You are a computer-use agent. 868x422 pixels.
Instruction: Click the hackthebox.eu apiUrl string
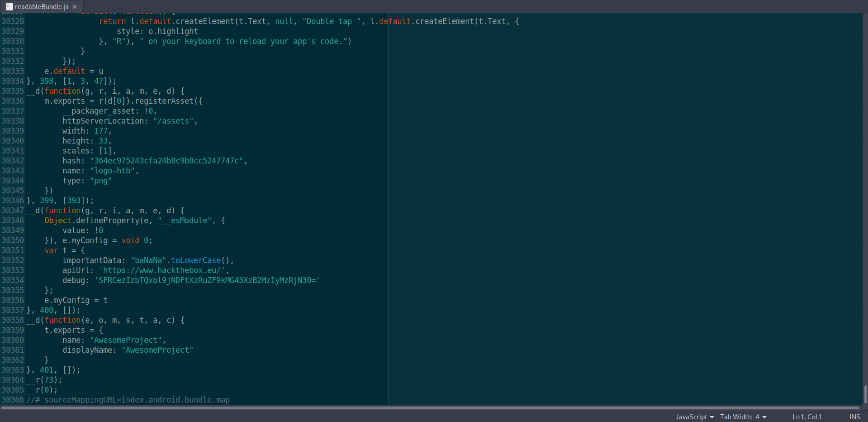(x=162, y=270)
